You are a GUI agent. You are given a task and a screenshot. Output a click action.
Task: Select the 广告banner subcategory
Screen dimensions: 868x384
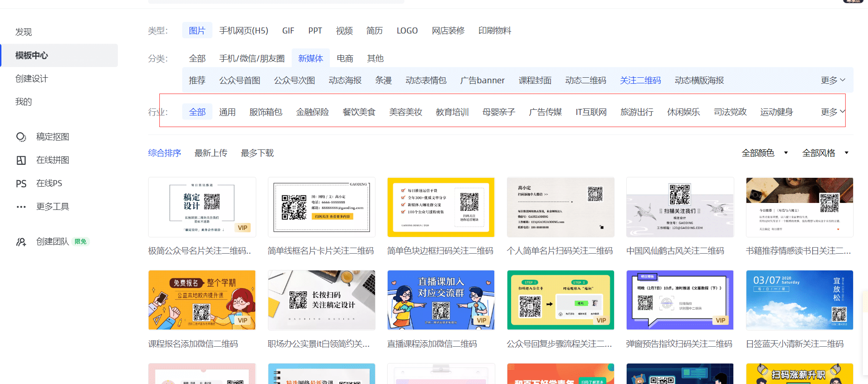click(482, 81)
